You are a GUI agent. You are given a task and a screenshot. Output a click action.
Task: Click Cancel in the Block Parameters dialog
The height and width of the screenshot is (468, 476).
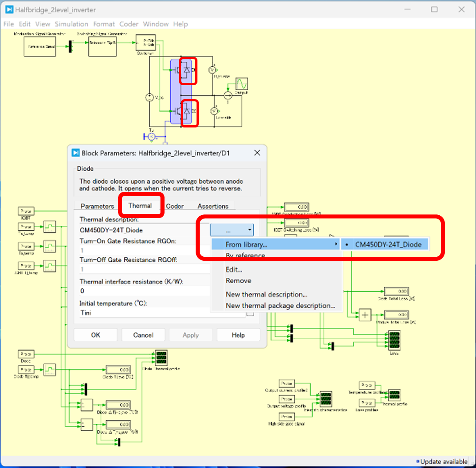(x=143, y=335)
